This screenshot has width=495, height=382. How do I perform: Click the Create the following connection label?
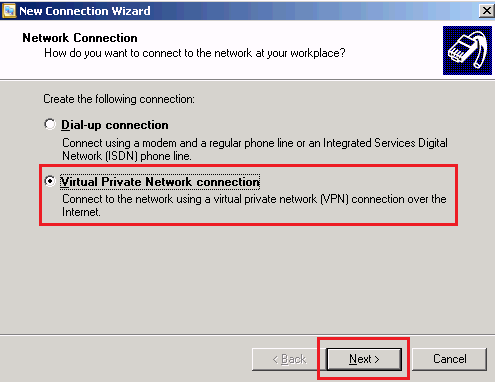[x=119, y=99]
